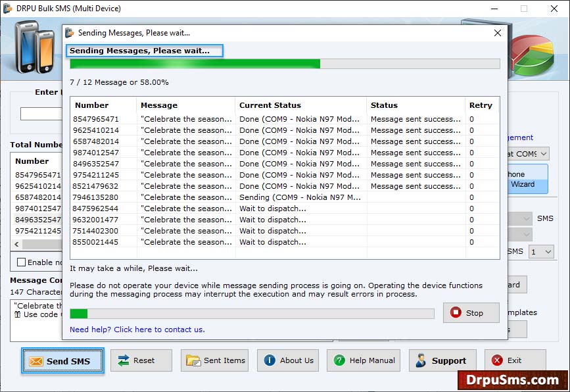
Task: Select row with number 8547965471 in dialog
Action: [285, 119]
